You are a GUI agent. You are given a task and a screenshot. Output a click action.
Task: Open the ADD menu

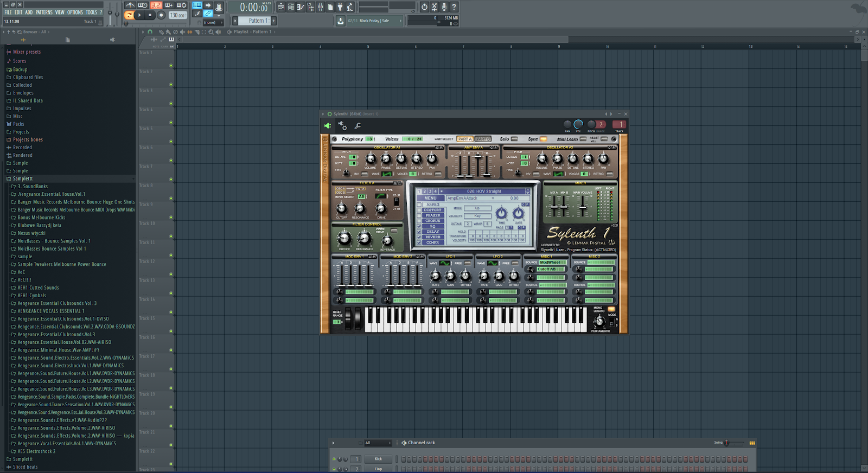pyautogui.click(x=29, y=12)
